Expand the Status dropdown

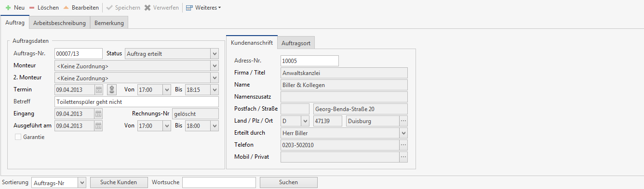point(215,53)
